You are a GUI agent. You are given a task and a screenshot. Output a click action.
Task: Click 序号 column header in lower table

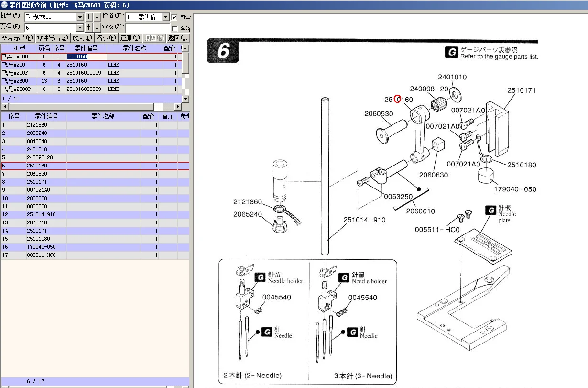click(x=14, y=116)
